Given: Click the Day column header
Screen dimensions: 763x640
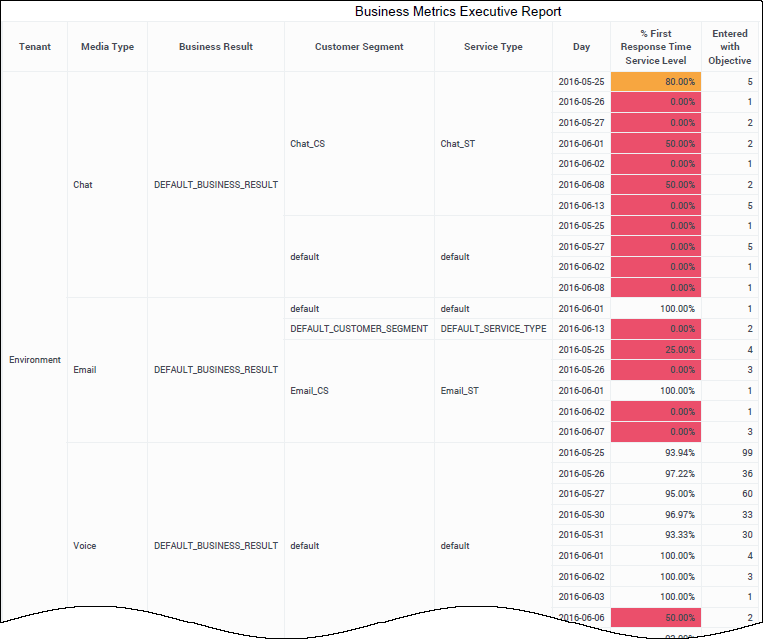Looking at the screenshot, I should pyautogui.click(x=581, y=47).
